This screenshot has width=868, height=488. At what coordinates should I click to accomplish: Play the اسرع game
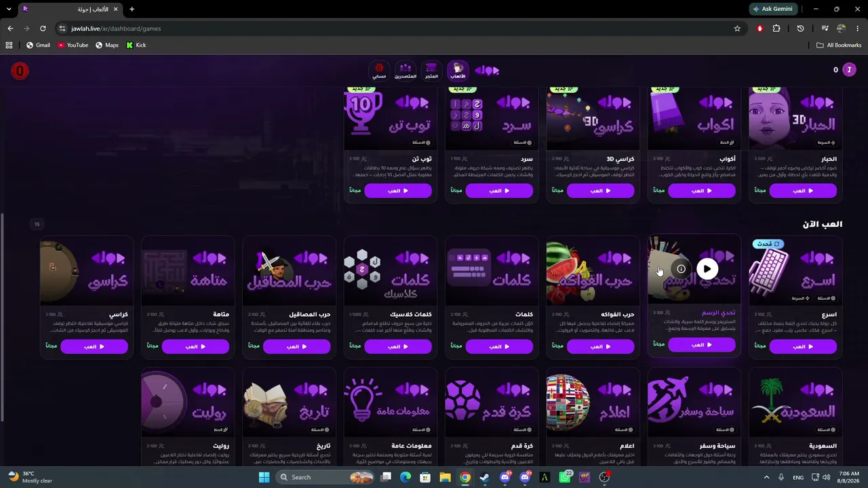pyautogui.click(x=803, y=347)
